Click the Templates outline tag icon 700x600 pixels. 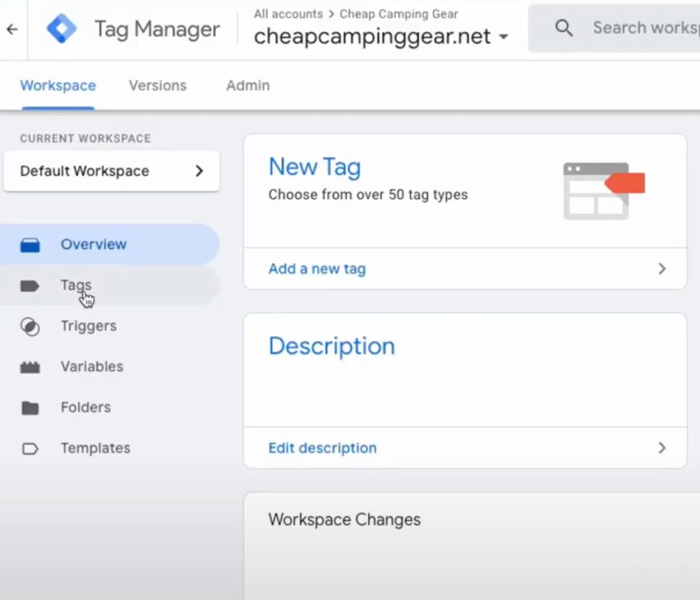pyautogui.click(x=30, y=448)
